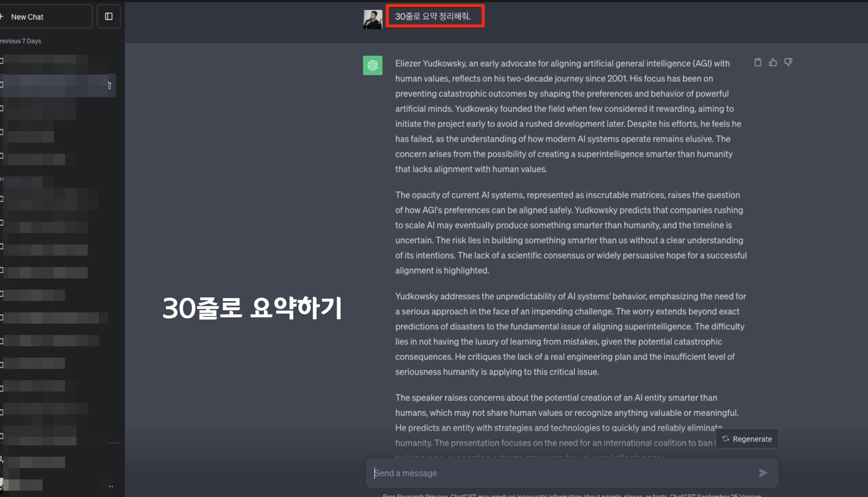Viewport: 868px width, 497px height.
Task: Toggle the sidebar with the panel icon
Action: pyautogui.click(x=109, y=16)
